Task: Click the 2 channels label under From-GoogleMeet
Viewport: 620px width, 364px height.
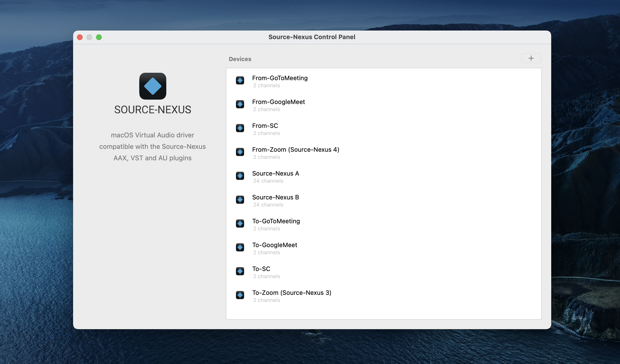Action: pos(267,109)
